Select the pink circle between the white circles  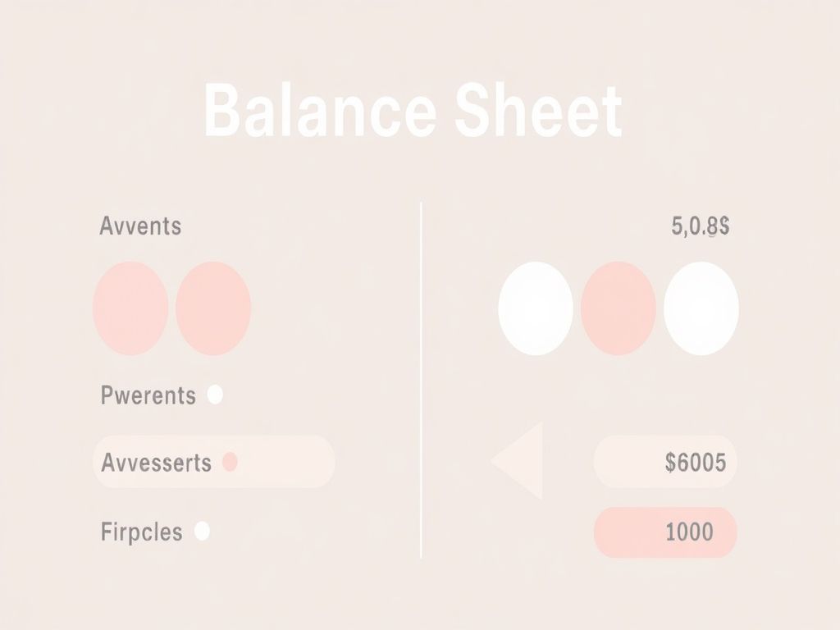(x=619, y=308)
